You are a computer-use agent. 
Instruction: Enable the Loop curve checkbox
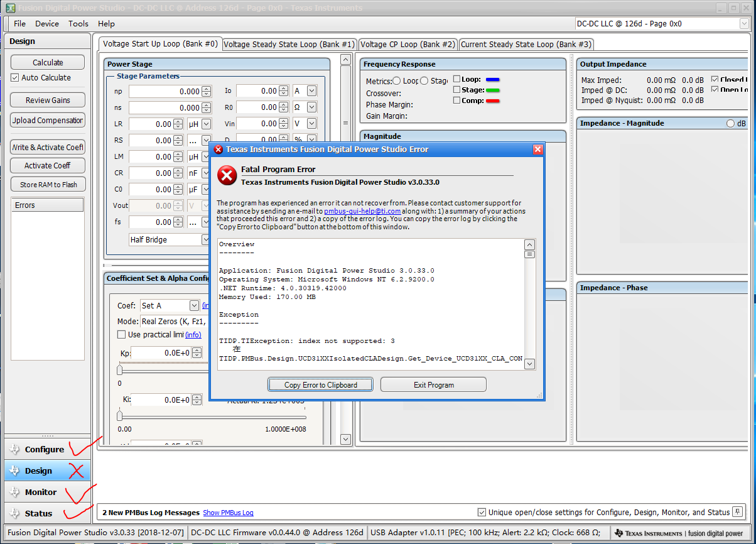457,79
